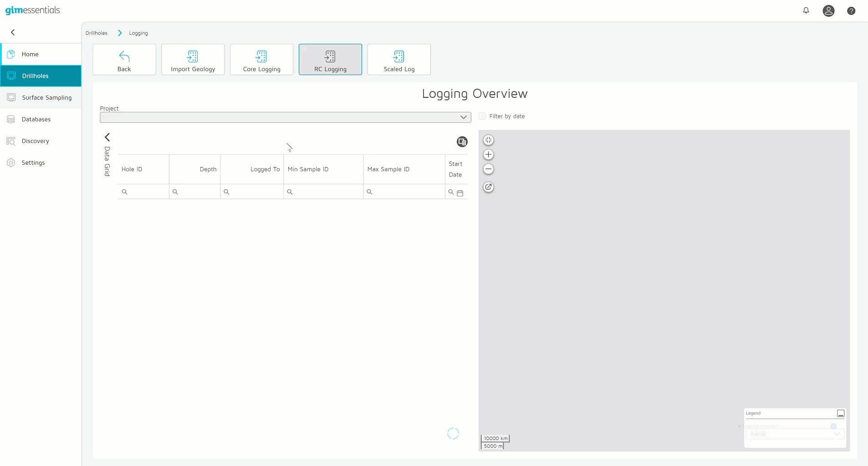The width and height of the screenshot is (868, 466).
Task: Zoom out on the map
Action: 488,169
